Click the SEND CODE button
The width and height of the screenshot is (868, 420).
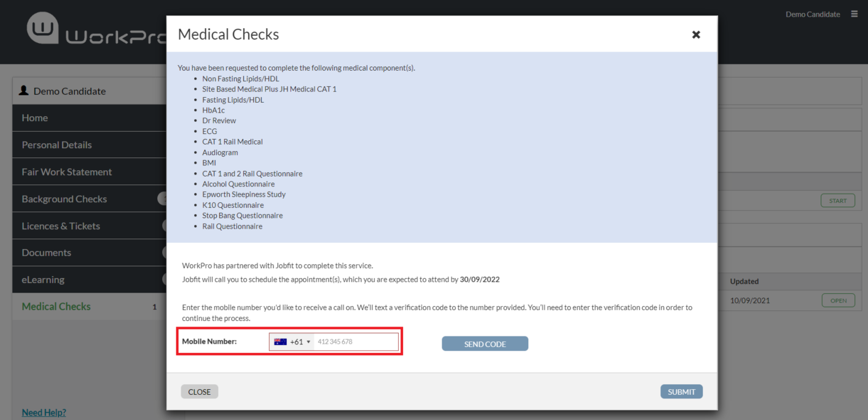point(485,343)
